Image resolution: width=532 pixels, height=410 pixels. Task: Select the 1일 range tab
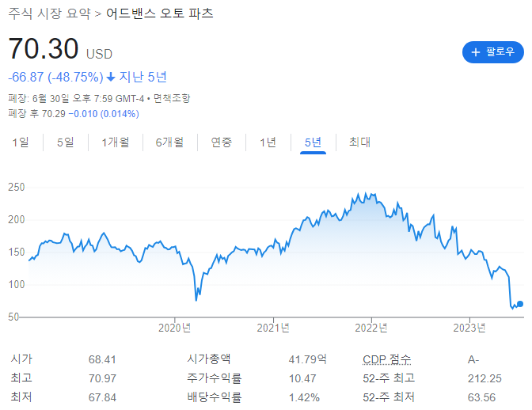pyautogui.click(x=21, y=142)
